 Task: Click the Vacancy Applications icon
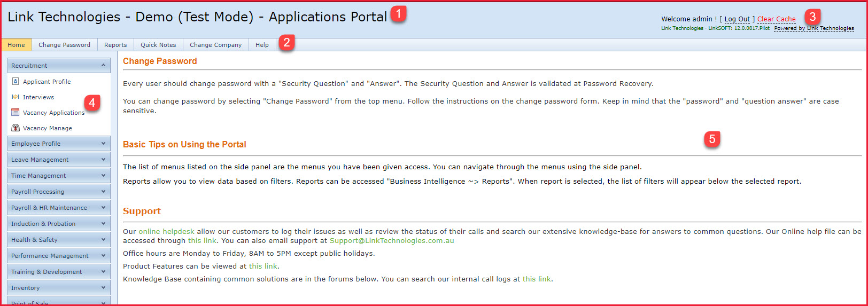coord(15,113)
